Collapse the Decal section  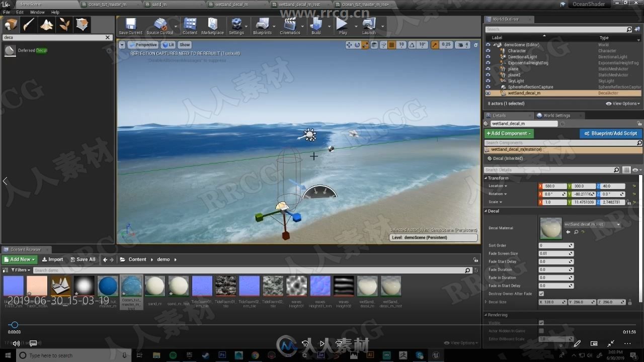click(x=486, y=211)
